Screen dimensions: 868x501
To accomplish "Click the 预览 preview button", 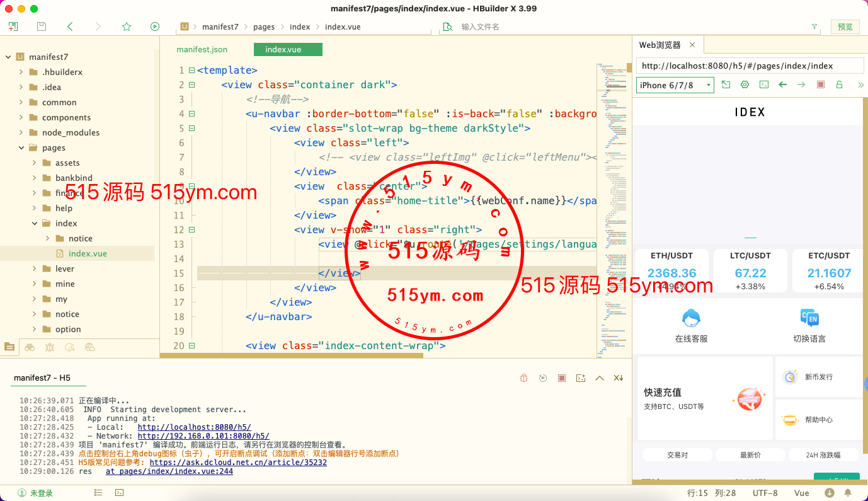I will pos(845,26).
